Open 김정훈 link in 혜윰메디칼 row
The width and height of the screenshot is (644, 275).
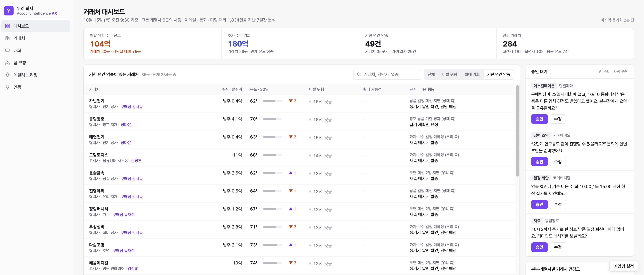[133, 269]
